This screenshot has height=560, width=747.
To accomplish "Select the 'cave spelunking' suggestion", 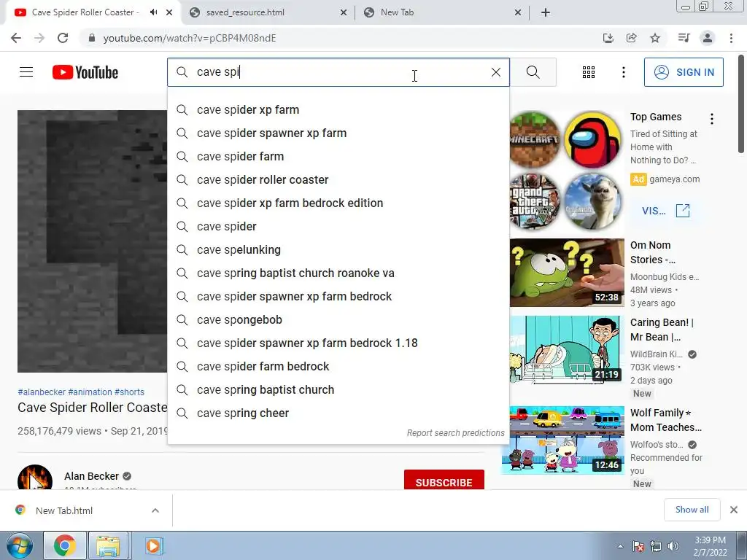I will tap(338, 250).
